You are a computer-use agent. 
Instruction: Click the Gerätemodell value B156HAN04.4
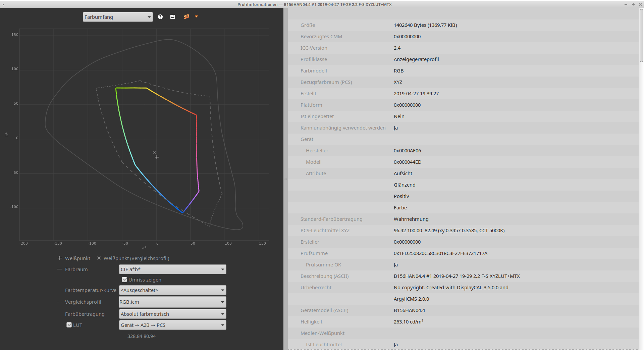tap(409, 310)
